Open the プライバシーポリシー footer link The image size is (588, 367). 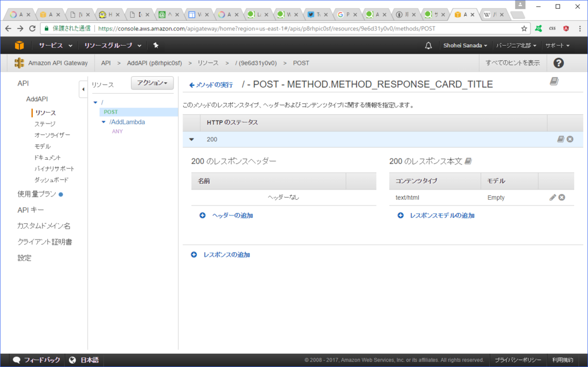(x=518, y=360)
